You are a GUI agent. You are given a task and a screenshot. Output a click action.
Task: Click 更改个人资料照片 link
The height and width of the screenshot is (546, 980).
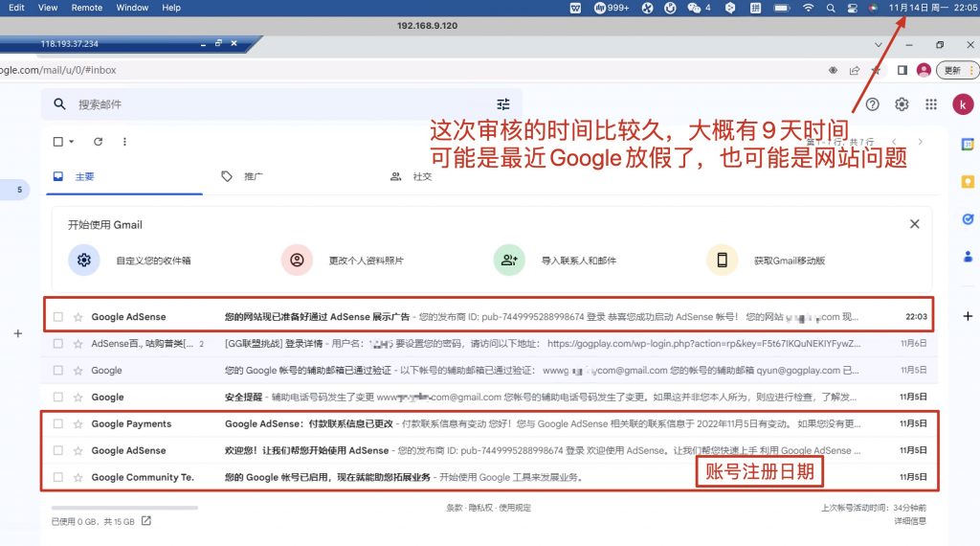click(367, 261)
